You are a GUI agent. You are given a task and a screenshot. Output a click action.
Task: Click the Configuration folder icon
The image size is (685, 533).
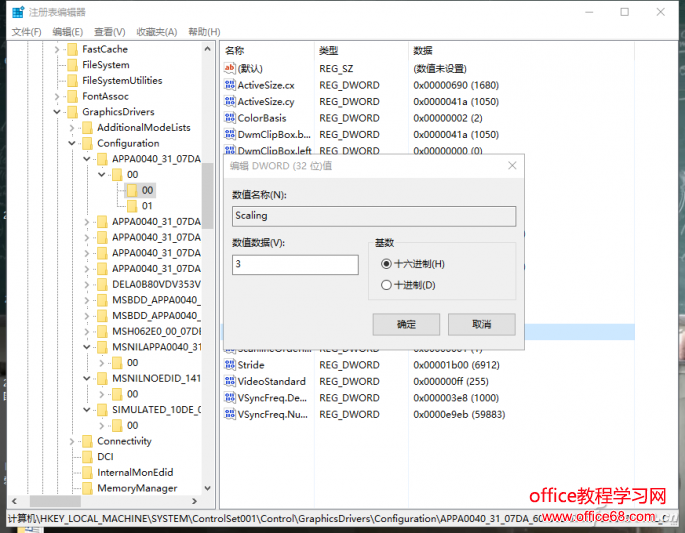[x=88, y=144]
